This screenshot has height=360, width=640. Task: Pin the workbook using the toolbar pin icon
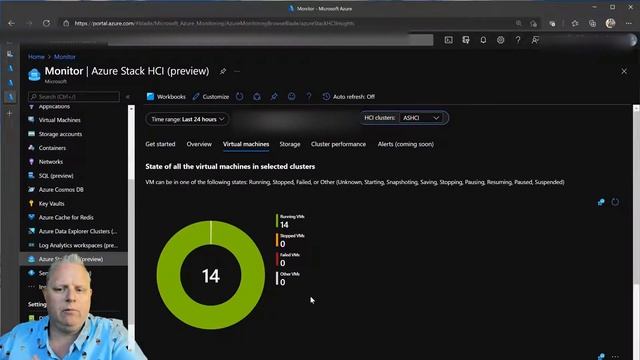pyautogui.click(x=274, y=97)
